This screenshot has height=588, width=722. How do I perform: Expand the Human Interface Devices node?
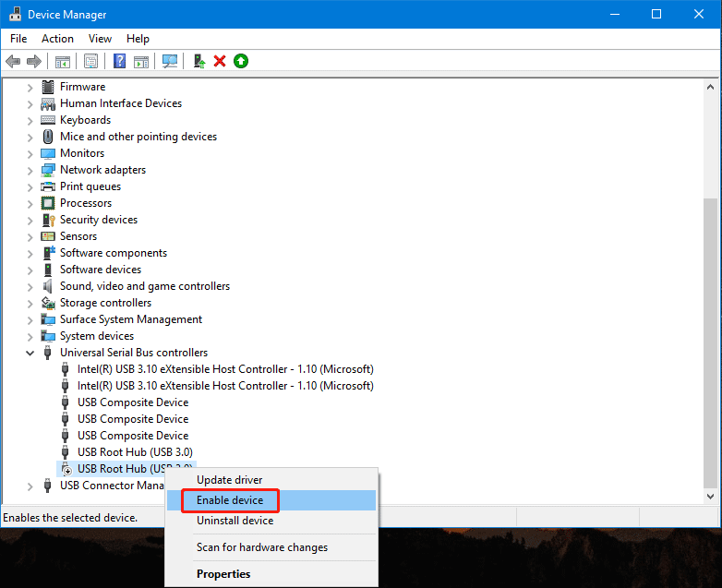(x=30, y=103)
